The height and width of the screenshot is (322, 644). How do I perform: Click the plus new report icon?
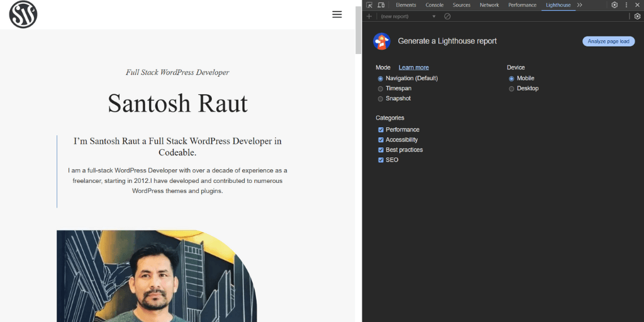pos(369,16)
